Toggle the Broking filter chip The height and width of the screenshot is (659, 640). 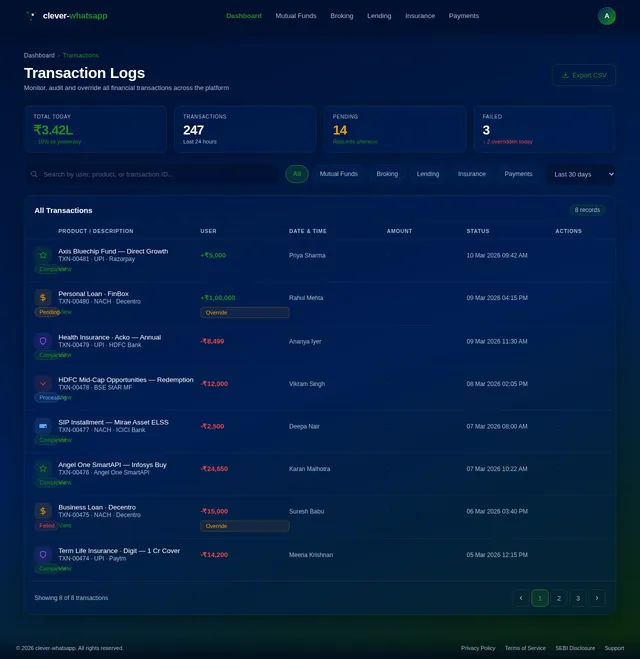(x=387, y=174)
